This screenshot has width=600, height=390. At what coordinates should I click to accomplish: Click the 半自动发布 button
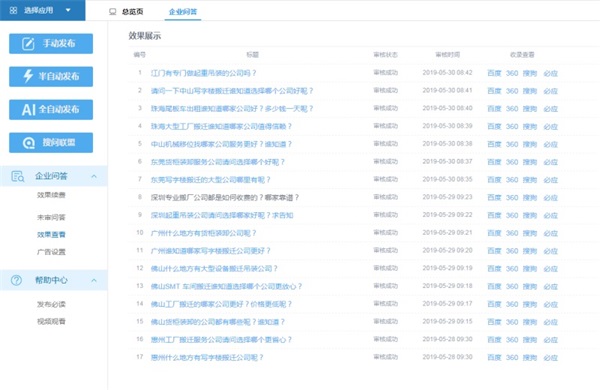(51, 77)
